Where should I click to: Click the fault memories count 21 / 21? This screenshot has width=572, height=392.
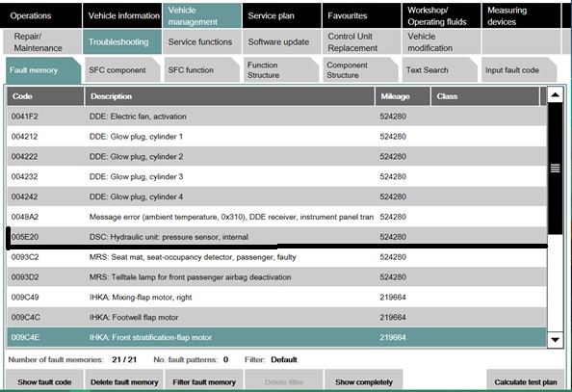tap(124, 360)
